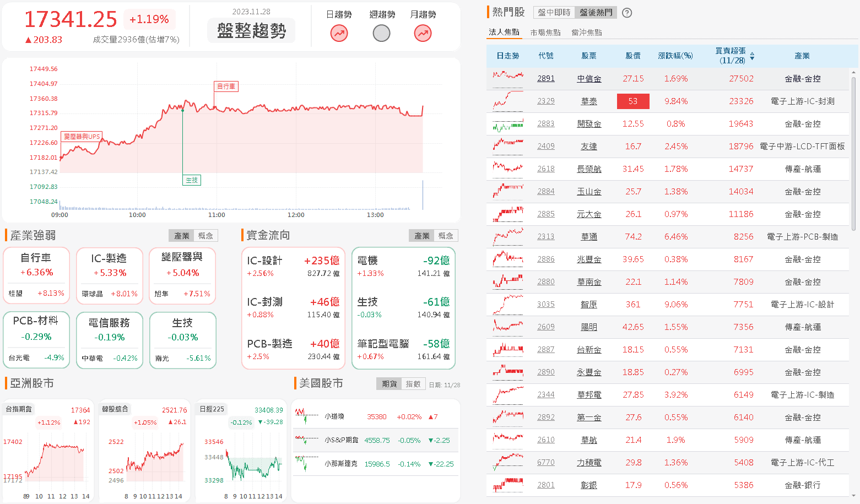Toggle fund flow to 概念

[x=446, y=236]
